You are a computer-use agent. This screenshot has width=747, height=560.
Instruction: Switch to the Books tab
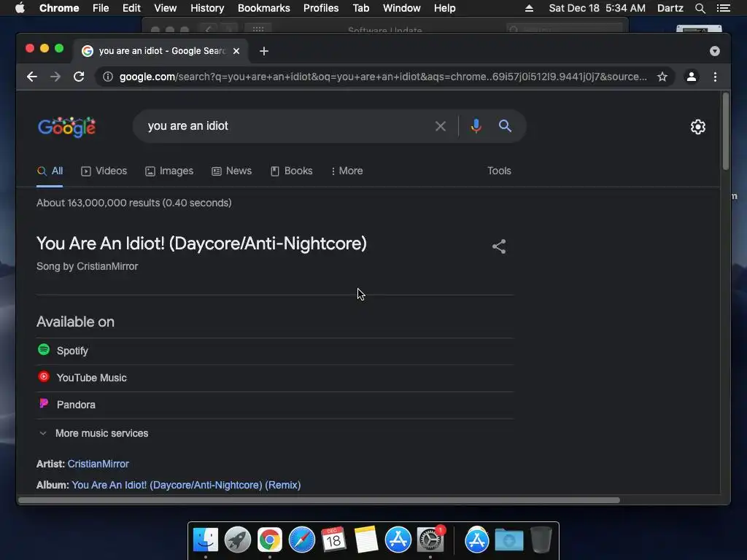click(292, 171)
